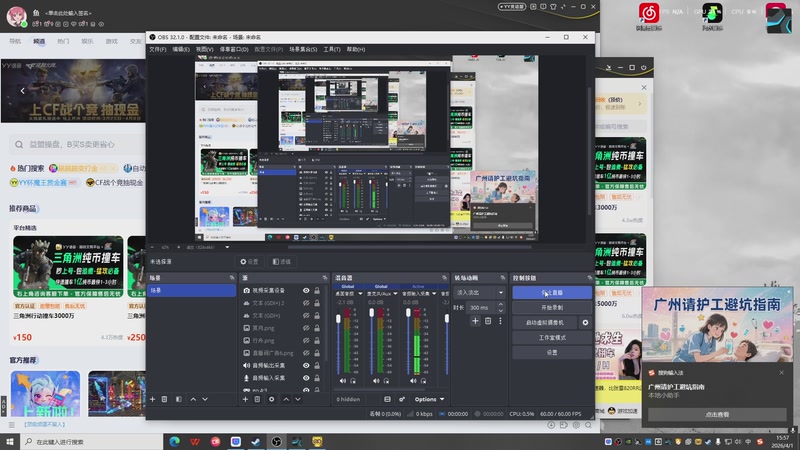Expand the mixer Options dropdown
This screenshot has width=800, height=450.
[x=429, y=399]
